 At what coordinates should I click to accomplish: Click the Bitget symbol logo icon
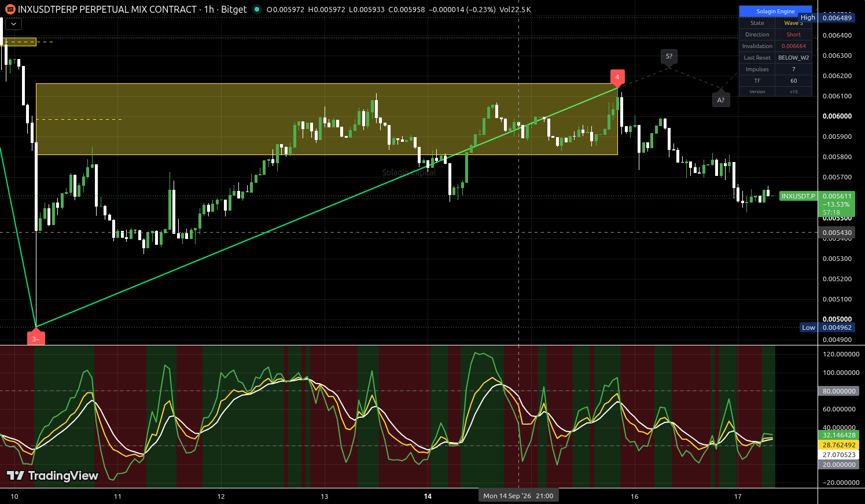pos(10,9)
